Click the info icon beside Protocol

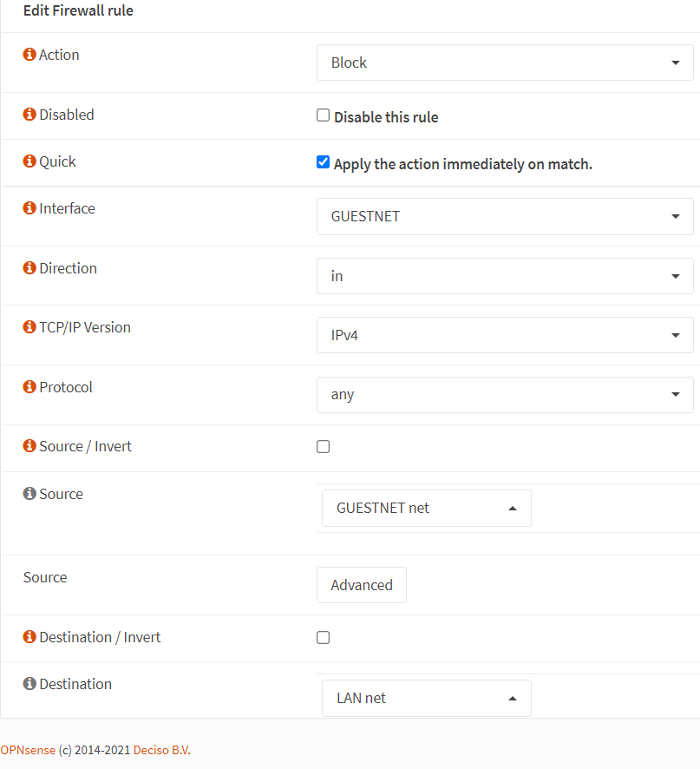tap(29, 387)
